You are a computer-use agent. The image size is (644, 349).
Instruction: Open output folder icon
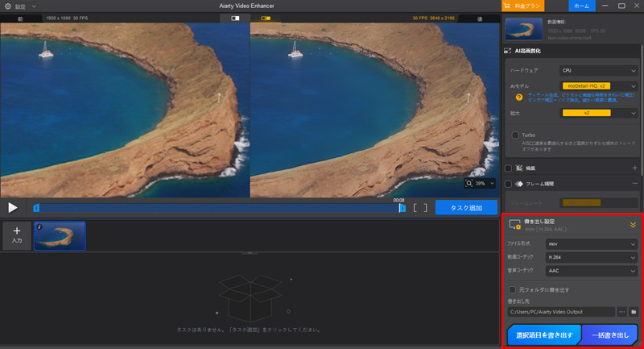[x=634, y=312]
